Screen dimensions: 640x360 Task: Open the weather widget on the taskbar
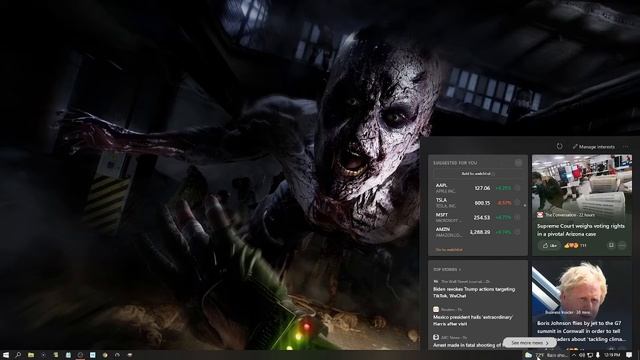[x=546, y=355]
